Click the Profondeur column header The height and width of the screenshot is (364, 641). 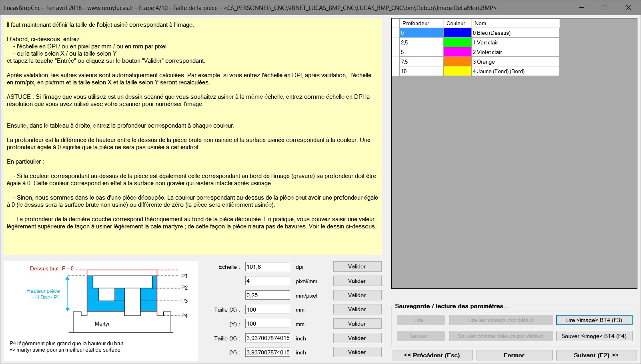tap(421, 23)
